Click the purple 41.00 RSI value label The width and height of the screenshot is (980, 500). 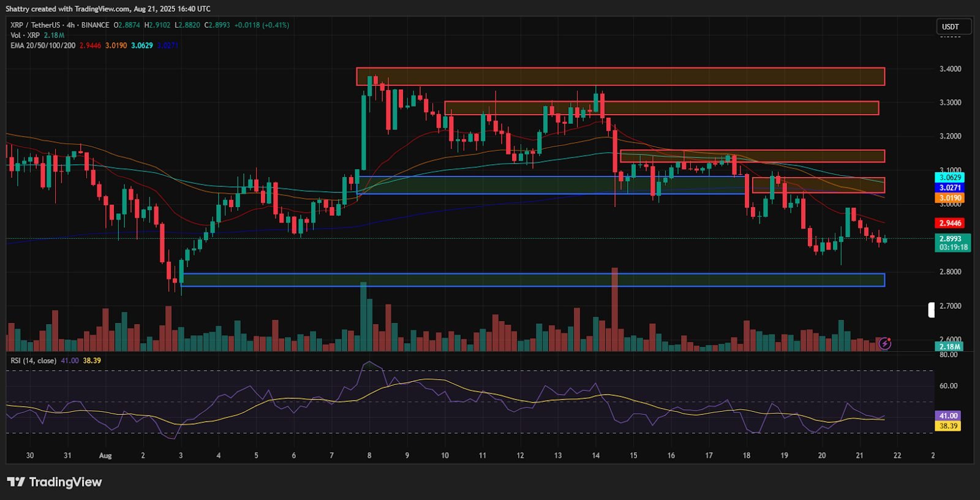tap(948, 416)
